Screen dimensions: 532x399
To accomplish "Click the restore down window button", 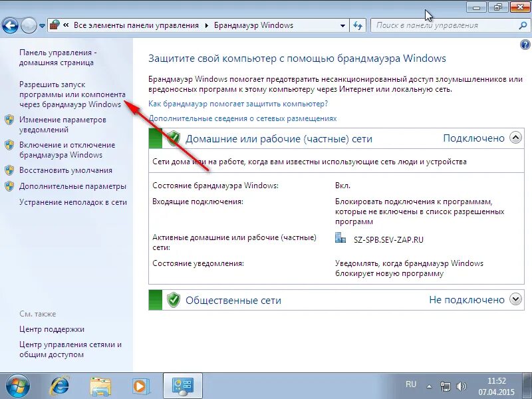I will (x=497, y=7).
